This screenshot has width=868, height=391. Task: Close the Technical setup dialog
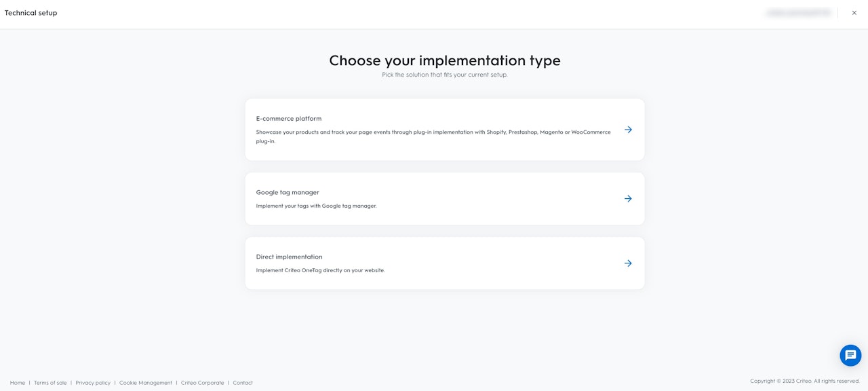[x=854, y=13]
